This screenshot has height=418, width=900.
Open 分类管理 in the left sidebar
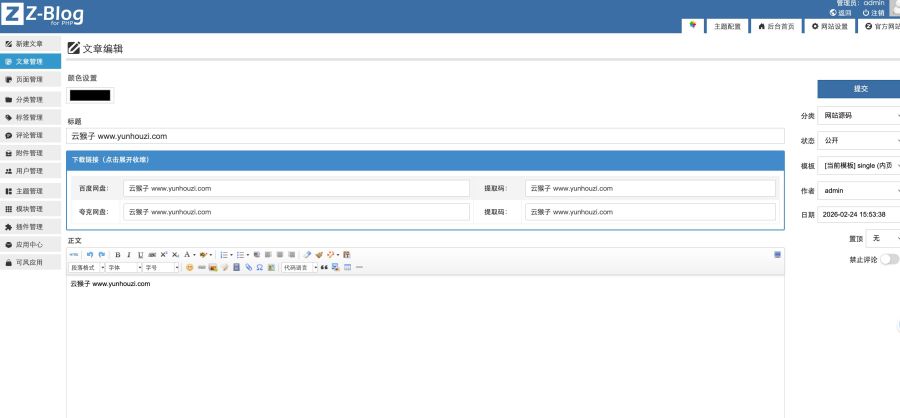30,99
